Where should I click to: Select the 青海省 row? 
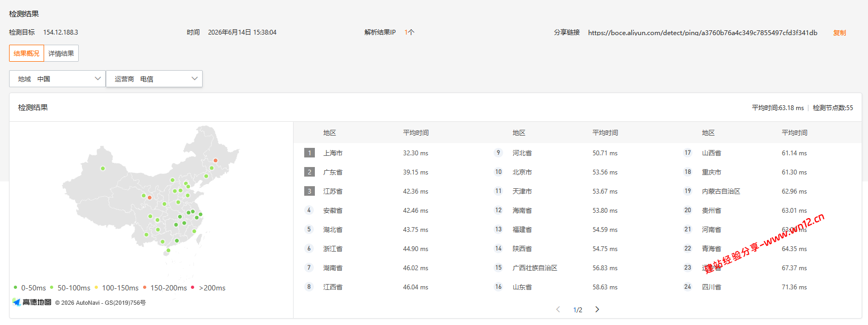[767, 248]
